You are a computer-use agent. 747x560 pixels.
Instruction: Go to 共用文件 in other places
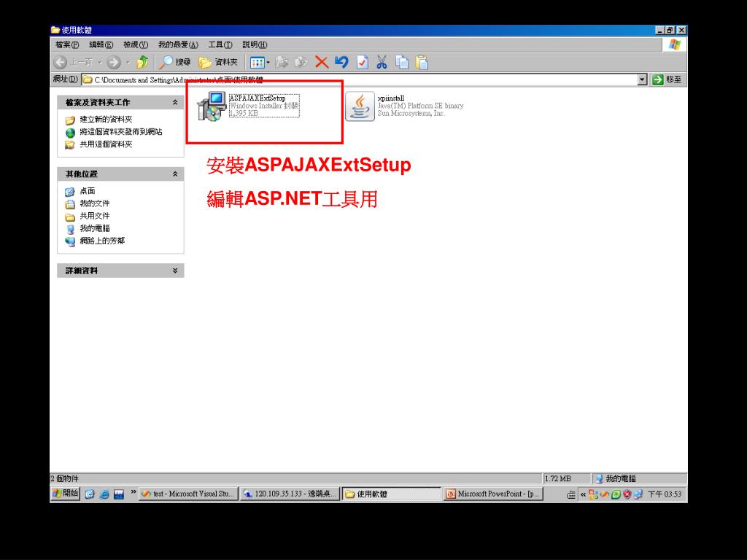[x=94, y=216]
